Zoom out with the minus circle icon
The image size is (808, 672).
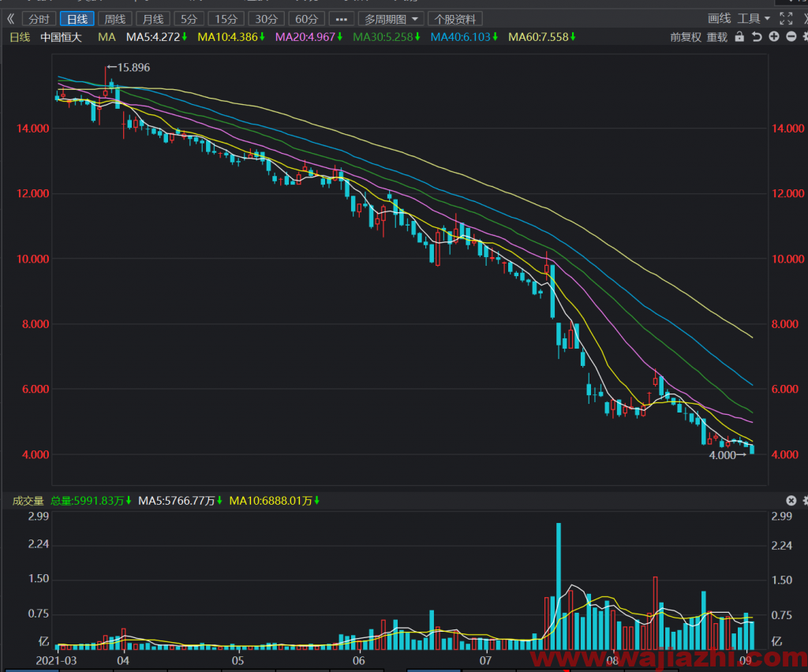791,36
